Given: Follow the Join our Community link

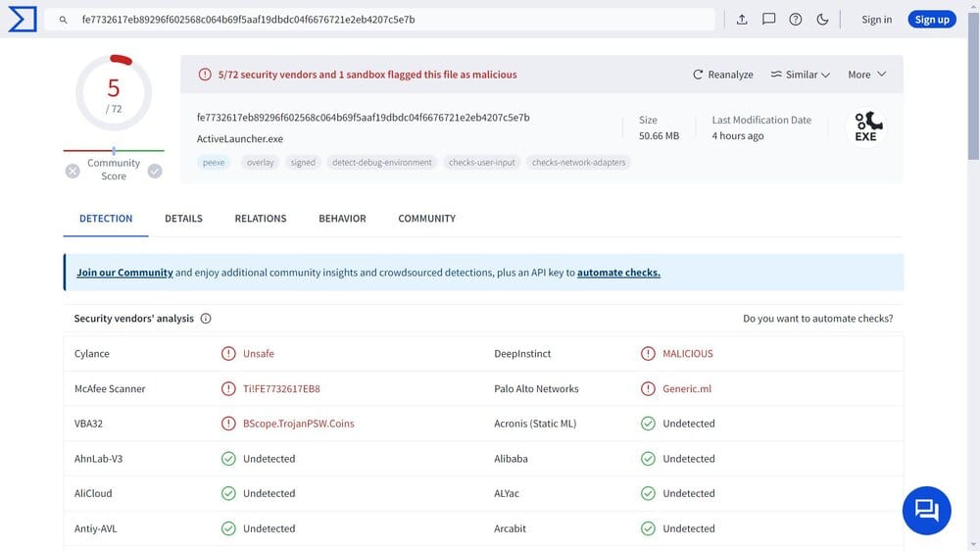Looking at the screenshot, I should [124, 273].
